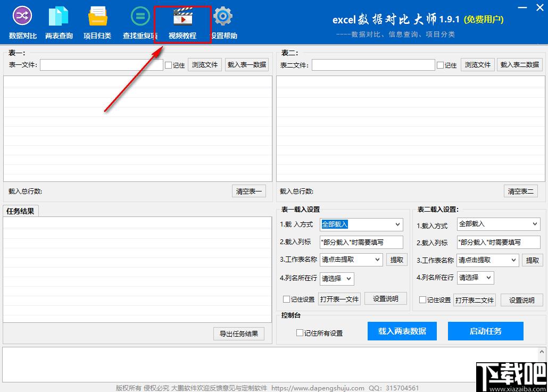Close the excel数据对比大师 window
The height and width of the screenshot is (392, 548).
pyautogui.click(x=540, y=7)
